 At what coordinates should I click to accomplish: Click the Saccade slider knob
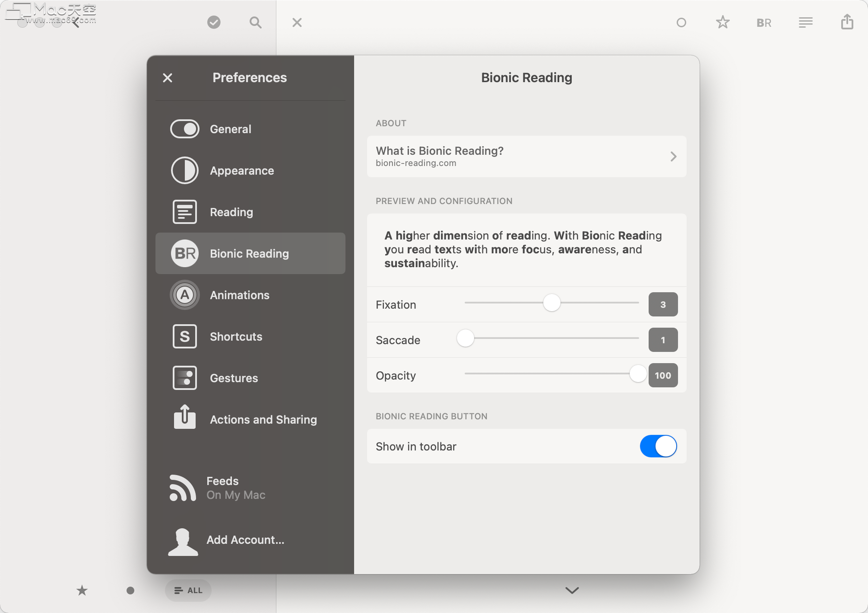465,338
